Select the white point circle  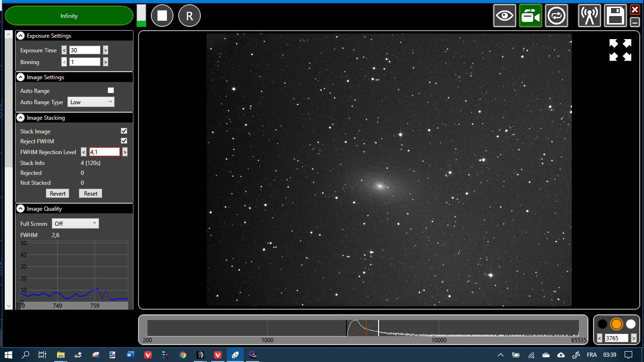(631, 324)
